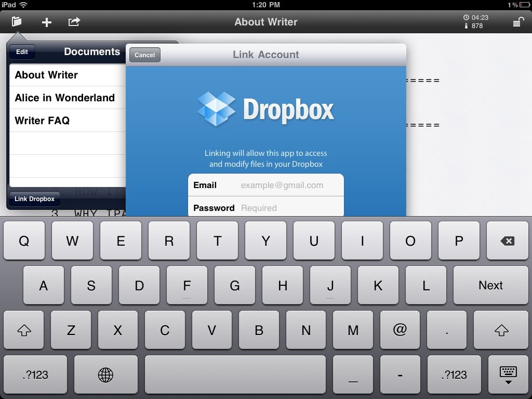Image resolution: width=532 pixels, height=399 pixels.
Task: Tap the left shift key
Action: (x=24, y=330)
